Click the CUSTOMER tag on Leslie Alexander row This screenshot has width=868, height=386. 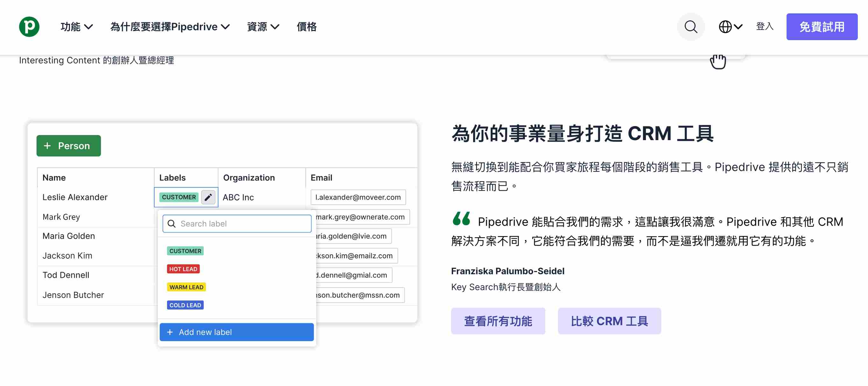click(178, 197)
